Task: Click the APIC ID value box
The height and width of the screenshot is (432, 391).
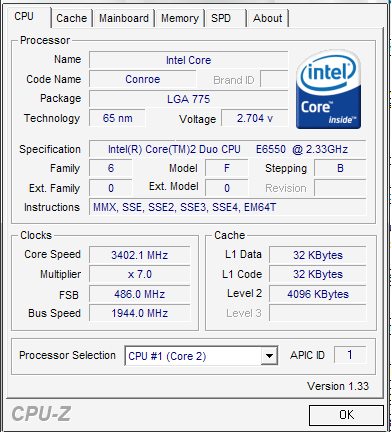Action: pos(350,355)
